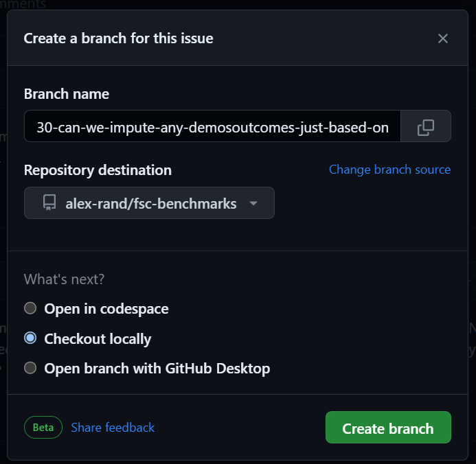Viewport: 476px width, 464px height.
Task: Click the Branch name field label
Action: pyautogui.click(x=67, y=94)
